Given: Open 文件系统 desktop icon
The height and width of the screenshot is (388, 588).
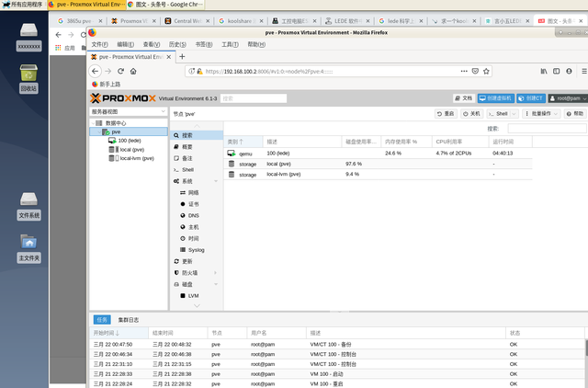Looking at the screenshot, I should click(28, 206).
